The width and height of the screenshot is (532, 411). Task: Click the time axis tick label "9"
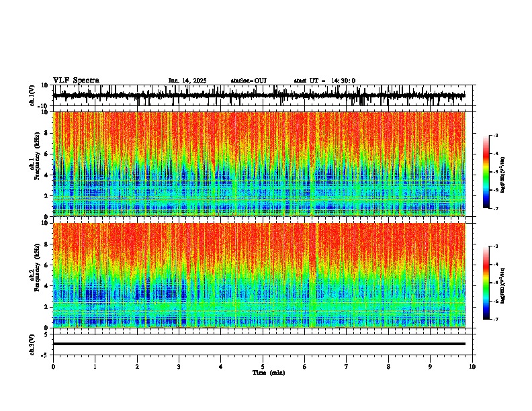point(430,367)
